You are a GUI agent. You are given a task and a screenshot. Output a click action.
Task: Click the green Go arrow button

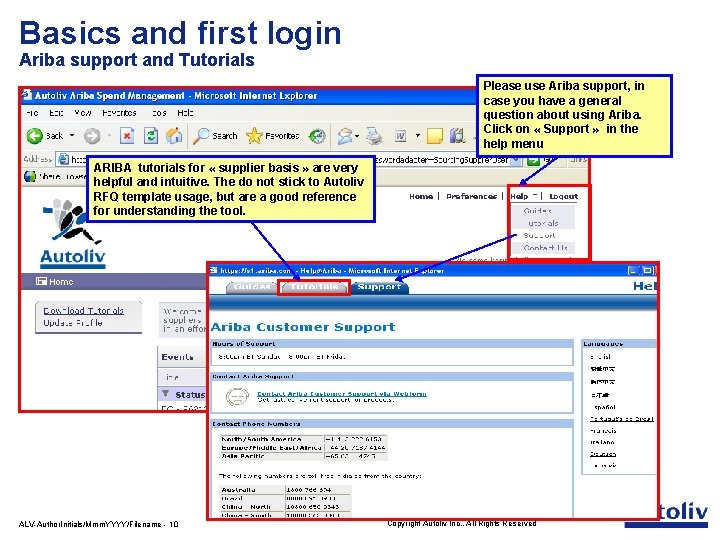[x=533, y=160]
